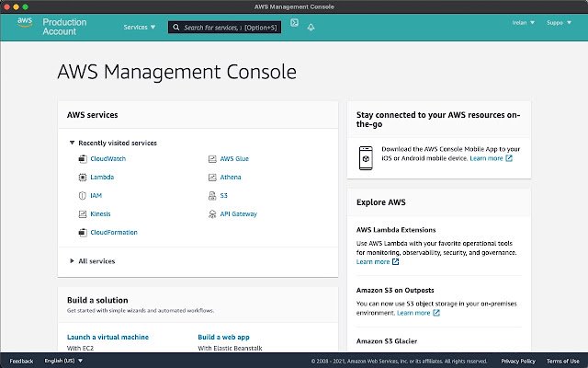This screenshot has width=588, height=368.
Task: Click the Amazon S3 on Outposts heading
Action: click(x=395, y=291)
